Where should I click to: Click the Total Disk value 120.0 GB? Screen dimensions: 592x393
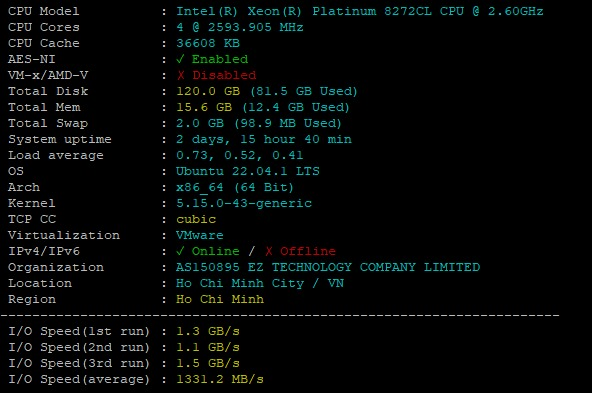point(208,91)
